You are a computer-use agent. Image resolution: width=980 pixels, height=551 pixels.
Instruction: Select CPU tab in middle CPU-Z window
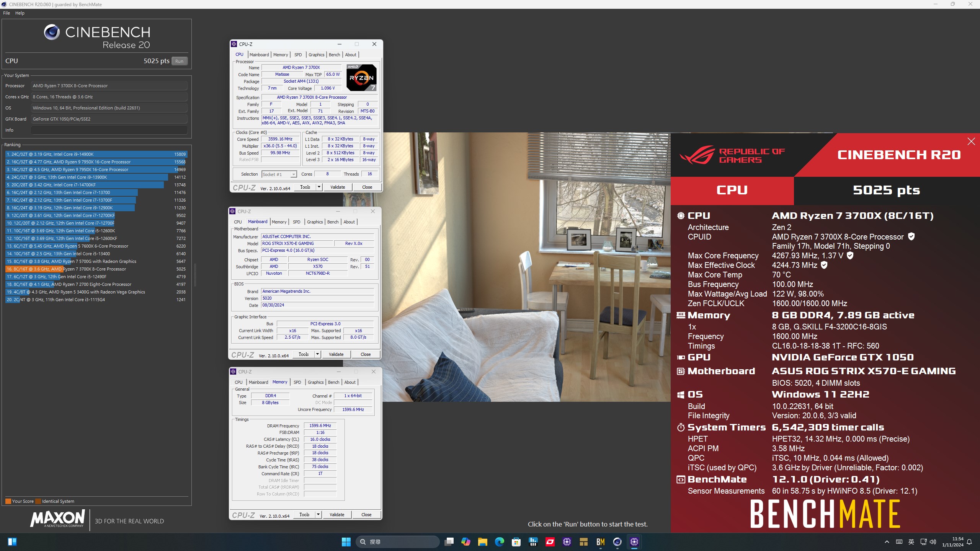tap(238, 222)
